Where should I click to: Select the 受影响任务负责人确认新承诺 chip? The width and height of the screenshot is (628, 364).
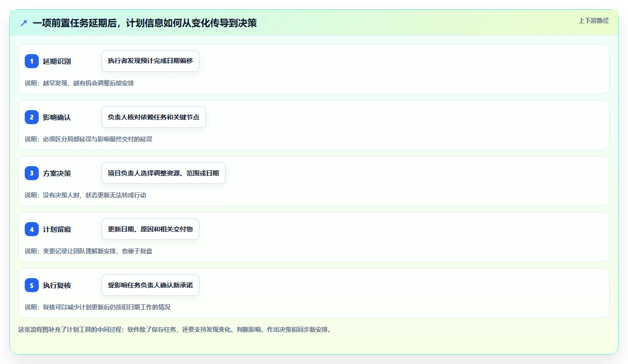point(150,285)
